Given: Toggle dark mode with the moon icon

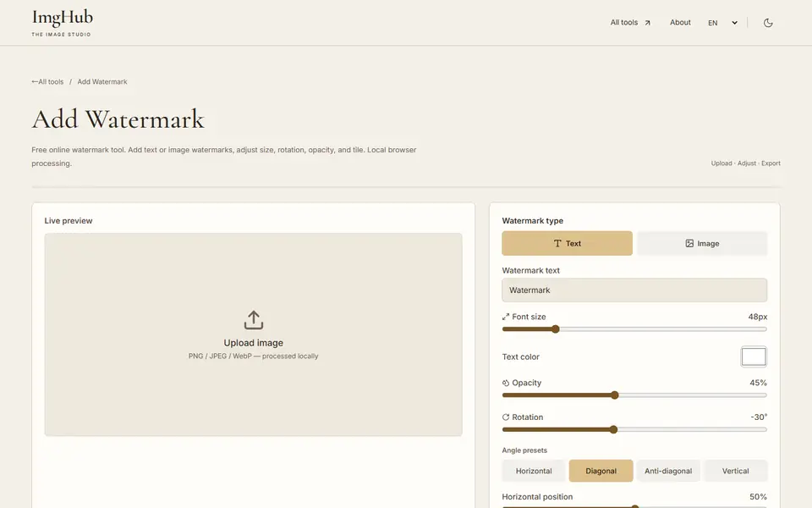Looking at the screenshot, I should coord(768,23).
